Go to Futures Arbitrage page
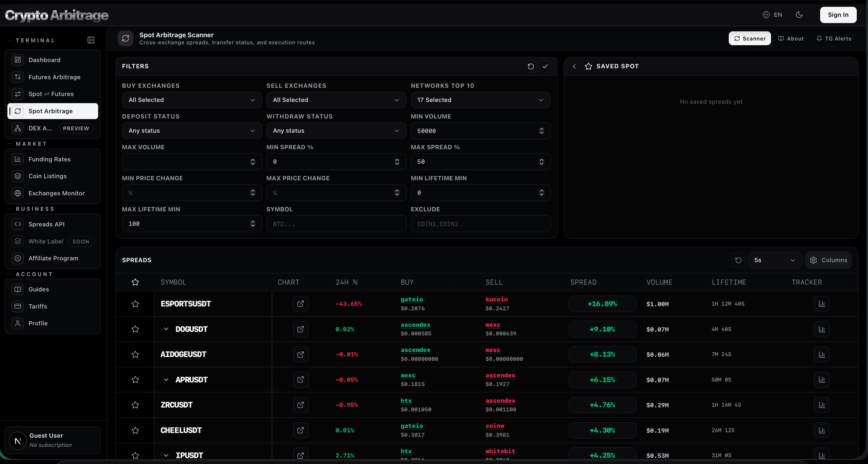Screen dimensions: 868x464 coord(53,77)
